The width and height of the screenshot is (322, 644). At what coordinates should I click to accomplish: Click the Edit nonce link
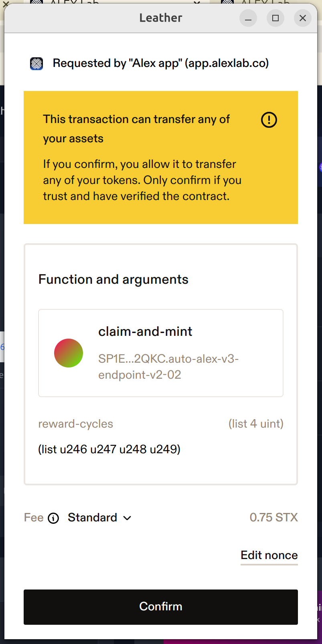click(269, 555)
